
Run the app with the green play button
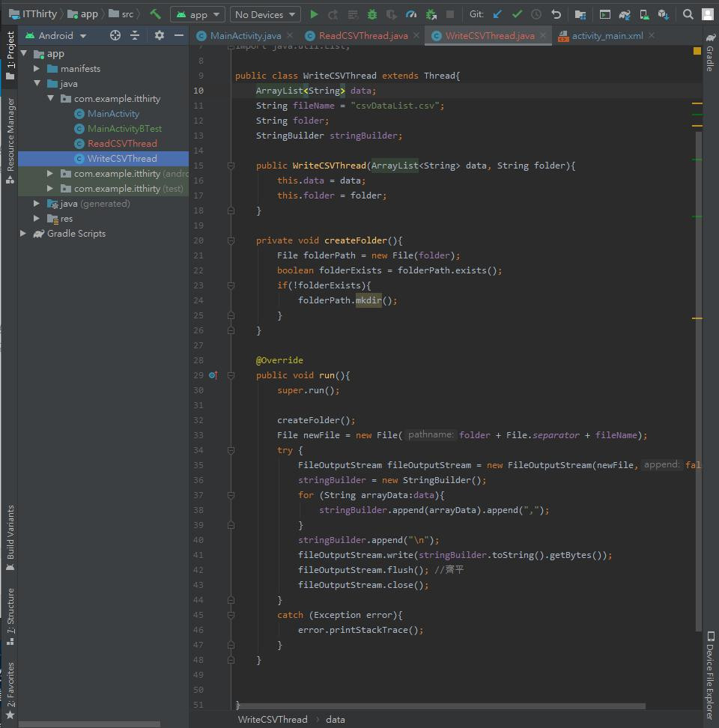[314, 14]
